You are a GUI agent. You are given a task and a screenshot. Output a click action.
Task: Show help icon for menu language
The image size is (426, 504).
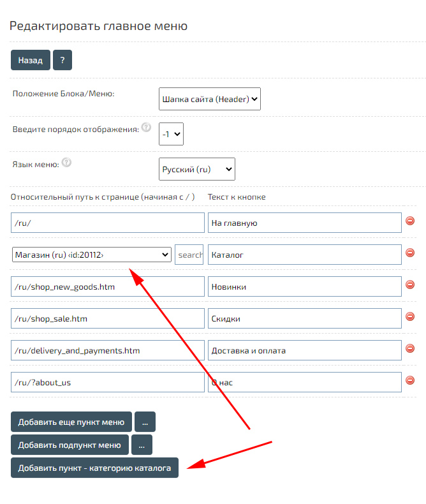coord(66,163)
